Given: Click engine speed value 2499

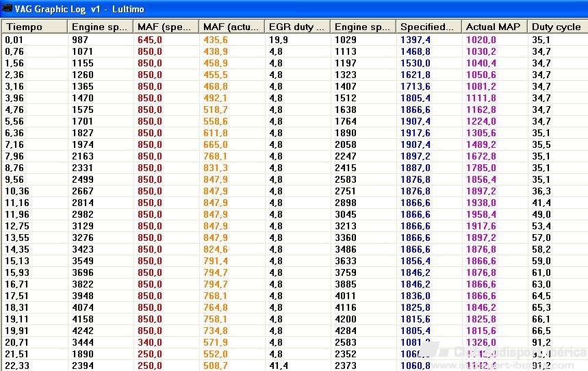Looking at the screenshot, I should (83, 179).
